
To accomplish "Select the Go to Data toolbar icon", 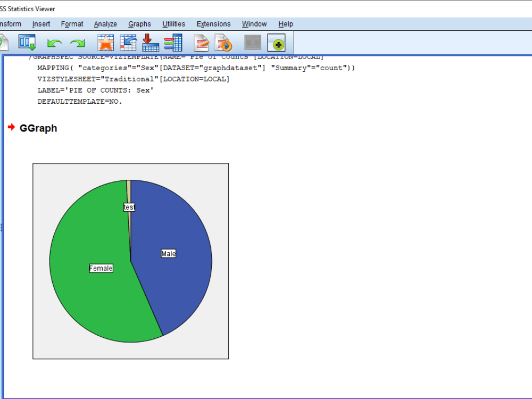I will 27,42.
